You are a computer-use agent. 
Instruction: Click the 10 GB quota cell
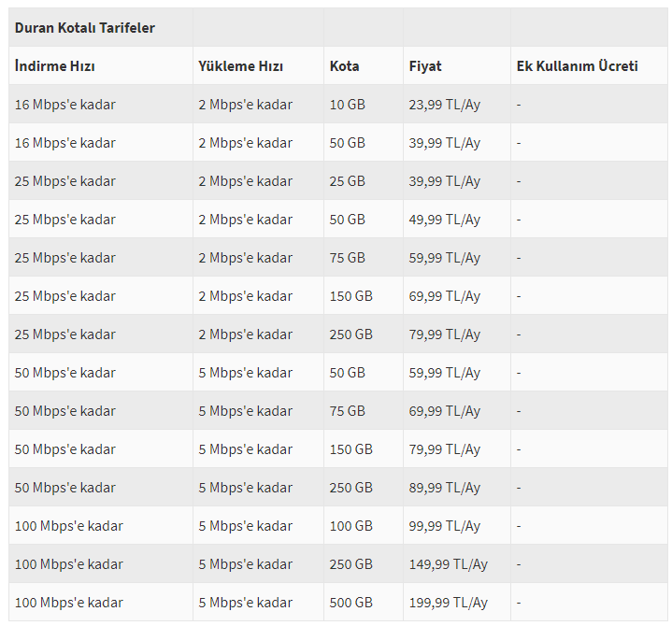(347, 105)
